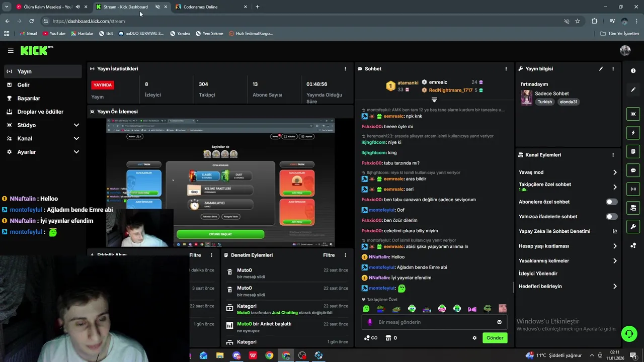Edit stream info using pencil in Yayın bilgisi

click(x=601, y=68)
